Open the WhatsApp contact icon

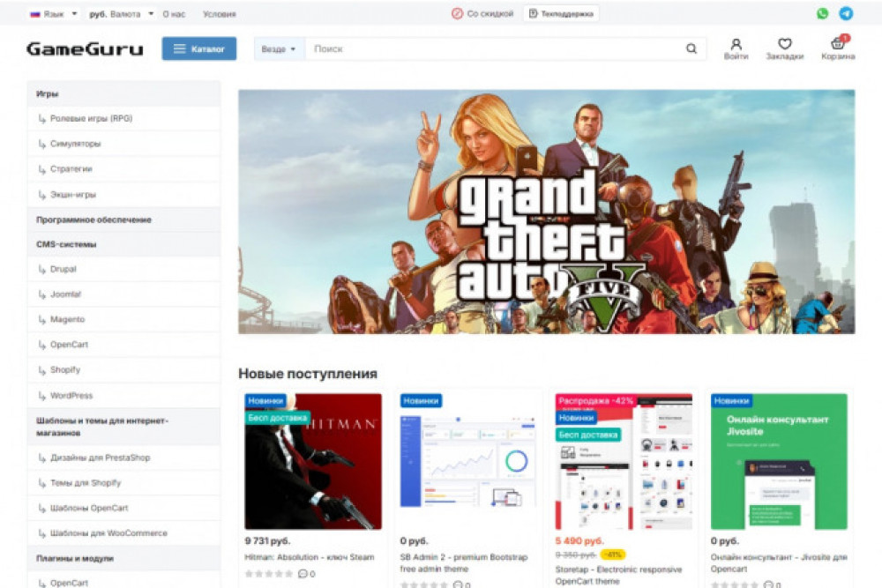pyautogui.click(x=822, y=13)
